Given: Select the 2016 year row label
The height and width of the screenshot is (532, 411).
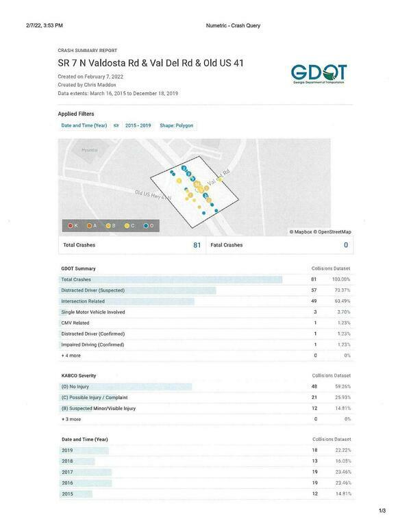Looking at the screenshot, I should click(x=67, y=483).
